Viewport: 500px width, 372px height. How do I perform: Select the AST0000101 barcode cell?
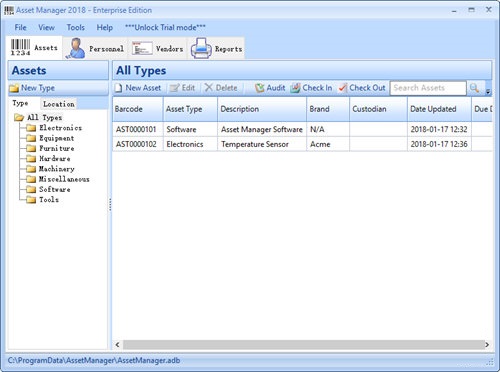coord(138,129)
